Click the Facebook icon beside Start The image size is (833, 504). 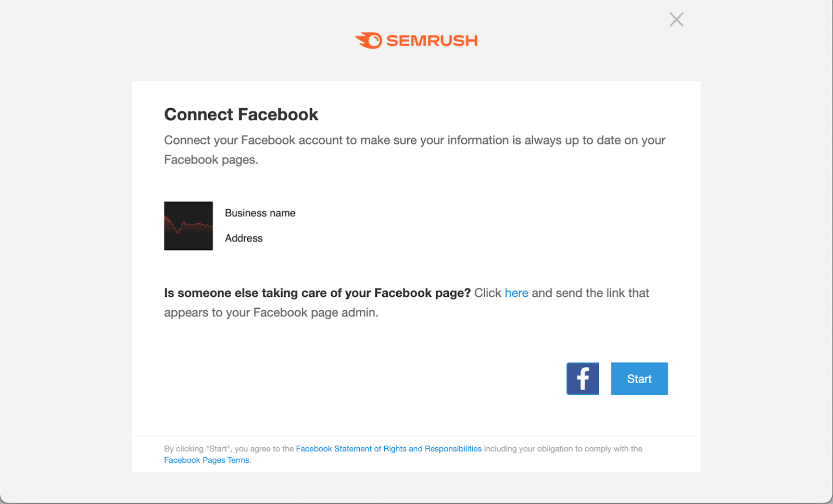[x=583, y=379]
